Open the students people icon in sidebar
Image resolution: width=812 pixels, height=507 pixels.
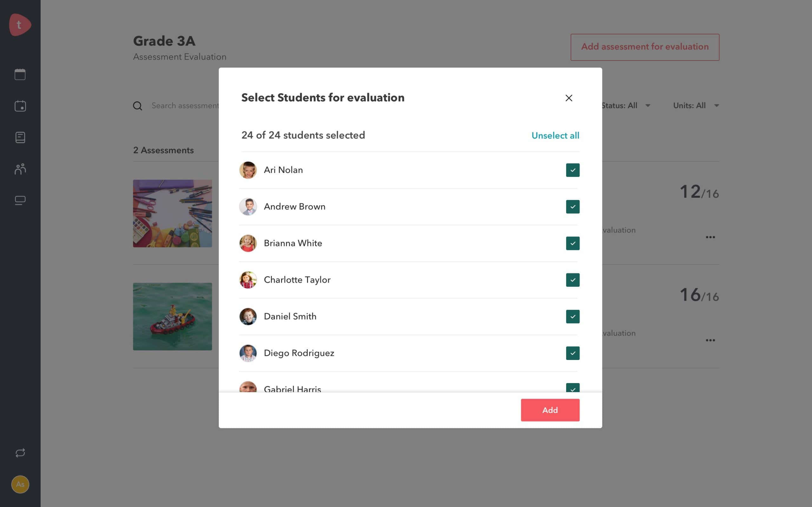(20, 169)
